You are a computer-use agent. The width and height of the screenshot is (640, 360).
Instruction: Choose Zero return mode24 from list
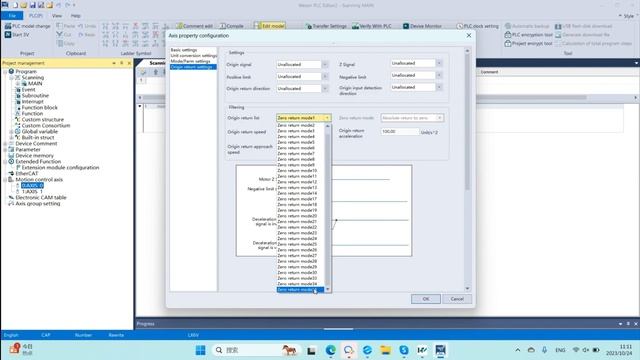click(301, 238)
